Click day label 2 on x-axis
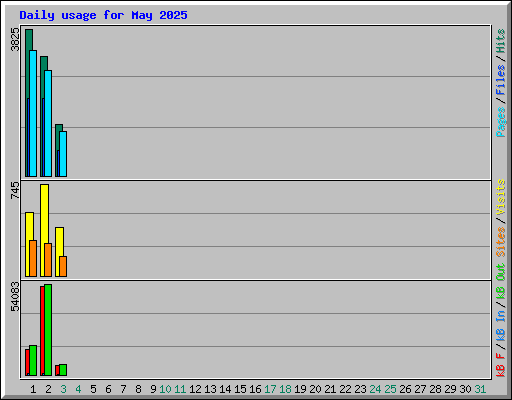Screen dimensions: 512x400 [48, 389]
